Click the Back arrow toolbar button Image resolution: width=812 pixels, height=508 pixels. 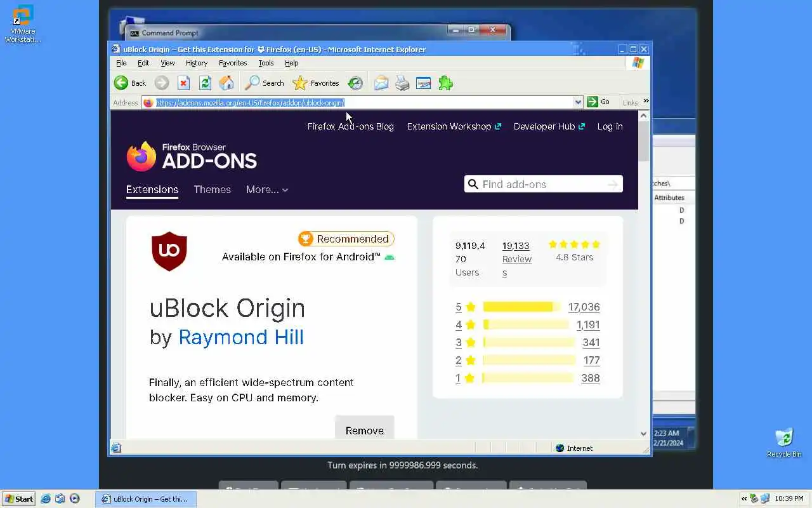coord(129,83)
